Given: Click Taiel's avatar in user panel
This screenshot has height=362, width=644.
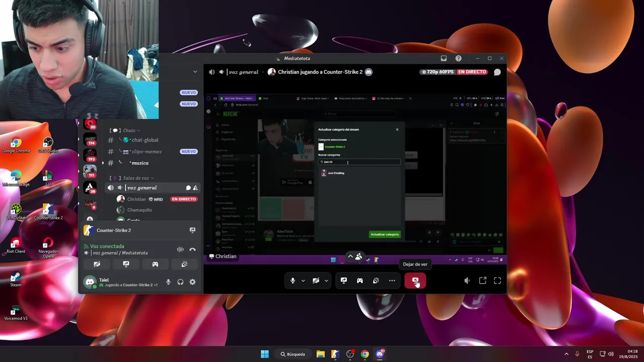Looking at the screenshot, I should coord(90,282).
